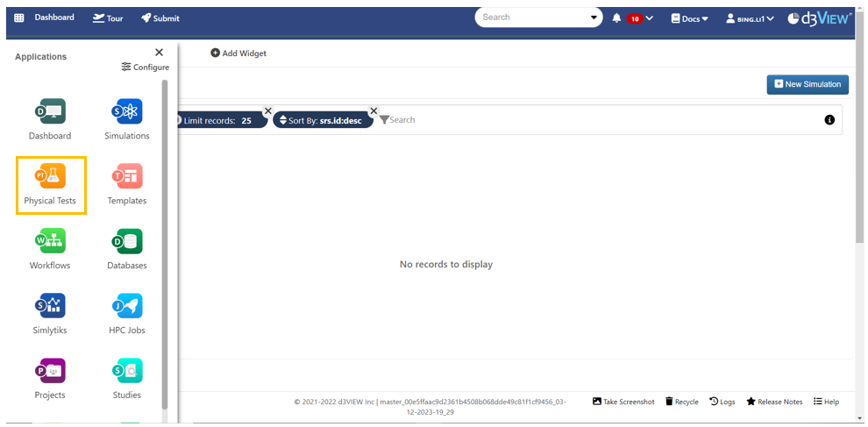Viewport: 868px width, 427px height.
Task: Take a screenshot from footer
Action: (623, 402)
